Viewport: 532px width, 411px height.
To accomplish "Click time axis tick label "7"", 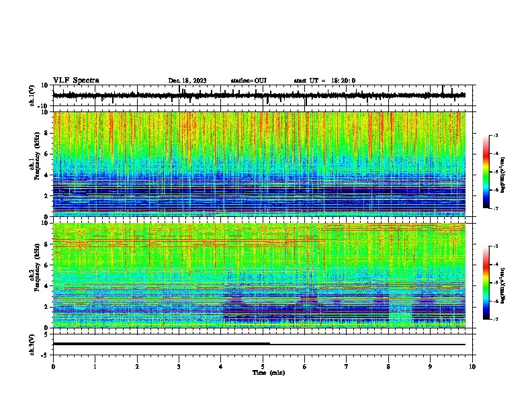I will [x=347, y=367].
